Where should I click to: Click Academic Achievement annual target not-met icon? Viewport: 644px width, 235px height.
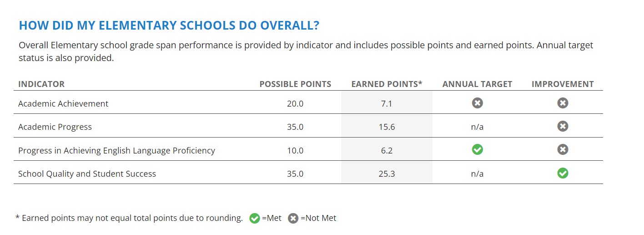tap(477, 103)
